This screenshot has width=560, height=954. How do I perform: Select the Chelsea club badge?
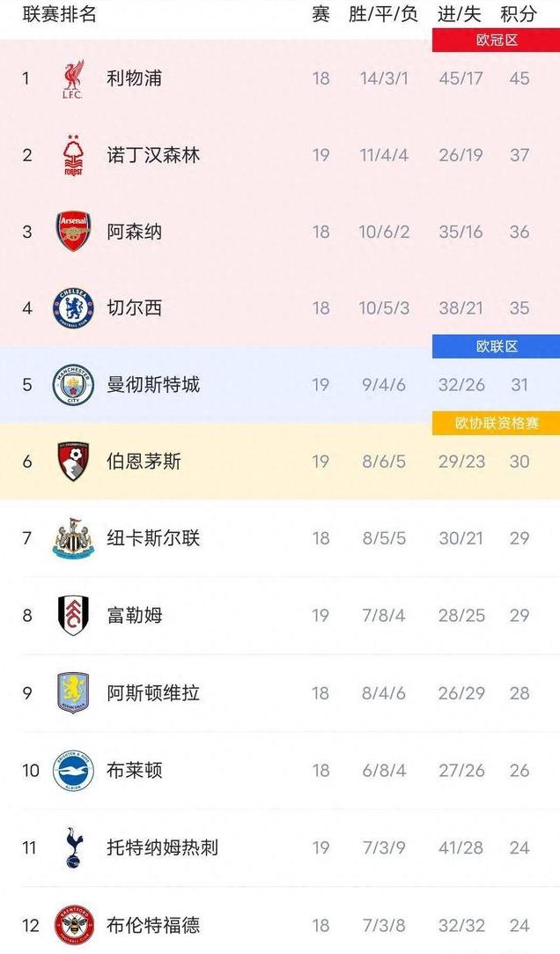73,307
